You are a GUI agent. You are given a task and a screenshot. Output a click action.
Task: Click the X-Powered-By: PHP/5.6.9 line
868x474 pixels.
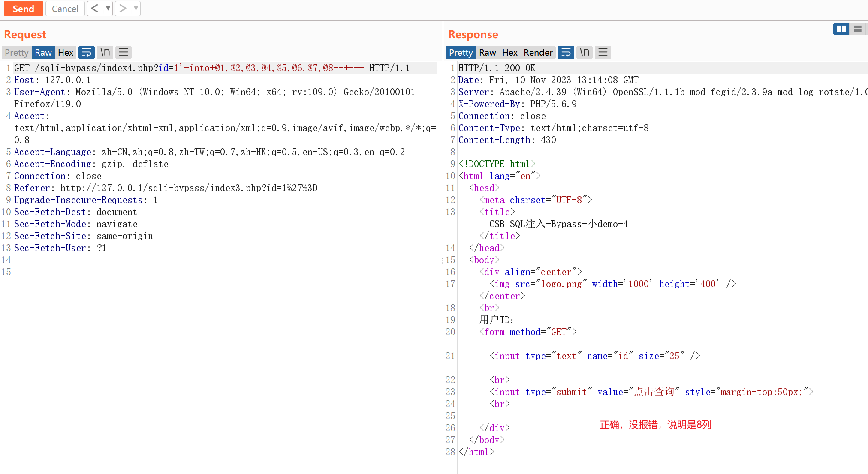point(517,104)
